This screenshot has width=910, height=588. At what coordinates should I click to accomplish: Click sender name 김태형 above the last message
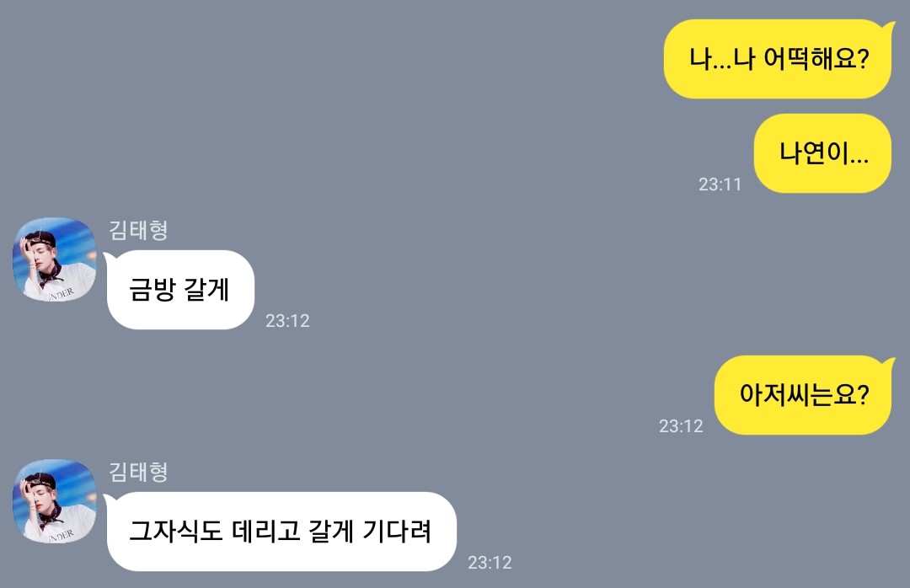pos(139,472)
